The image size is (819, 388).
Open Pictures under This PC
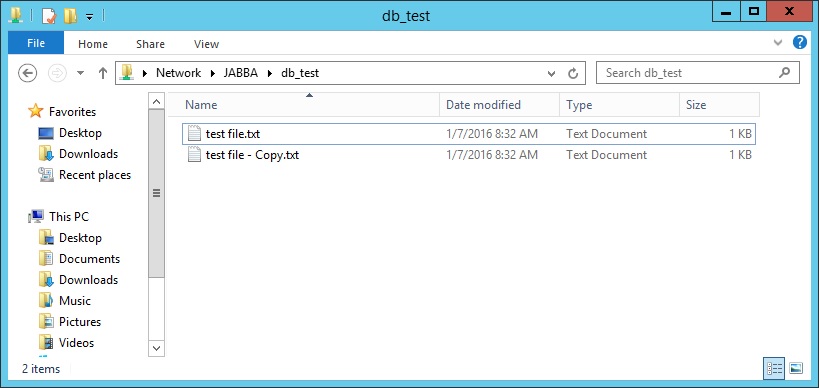(x=79, y=322)
